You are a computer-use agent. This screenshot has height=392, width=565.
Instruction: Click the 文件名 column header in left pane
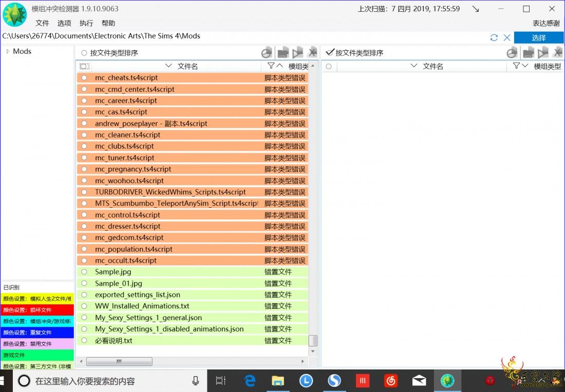coord(187,66)
